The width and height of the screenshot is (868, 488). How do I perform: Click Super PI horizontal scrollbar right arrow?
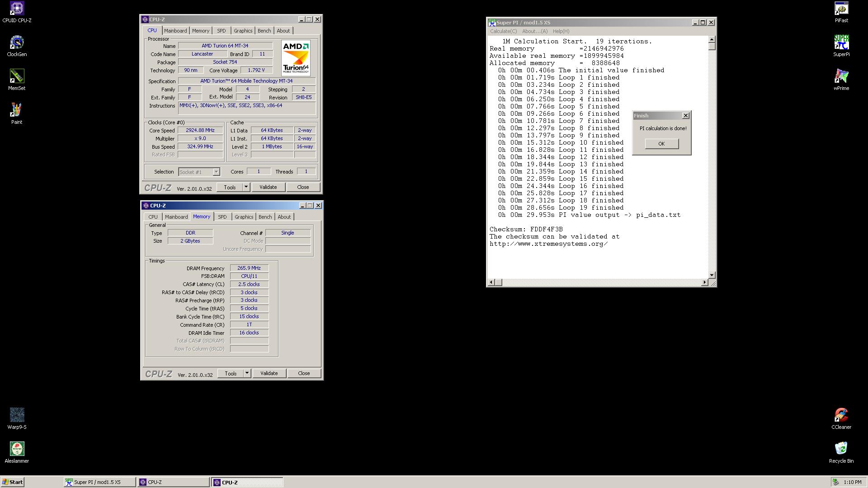[704, 282]
